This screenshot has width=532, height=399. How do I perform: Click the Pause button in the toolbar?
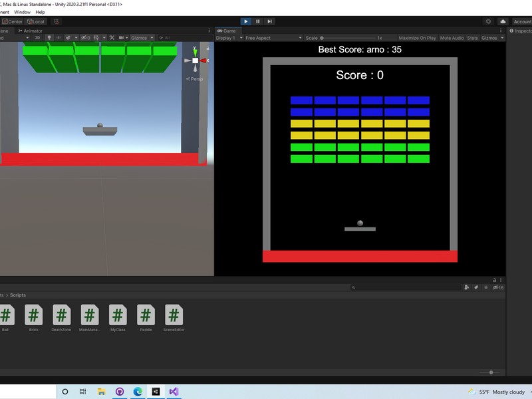258,21
